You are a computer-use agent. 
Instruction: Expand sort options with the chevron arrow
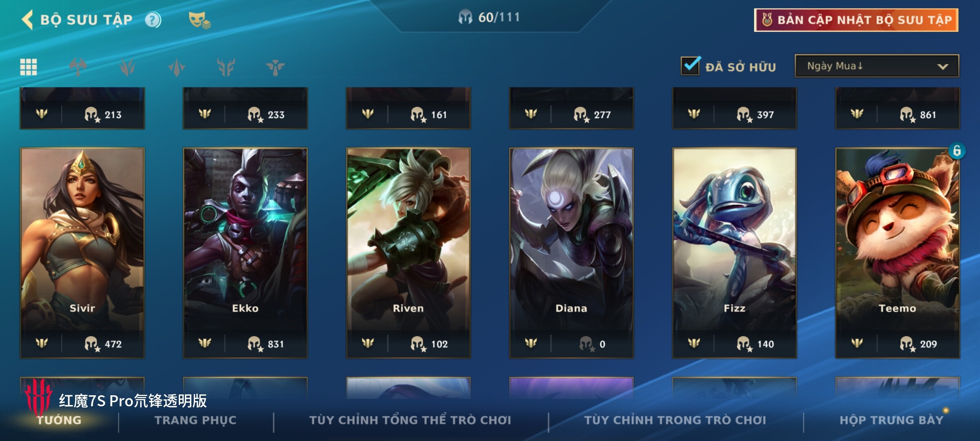point(943,67)
